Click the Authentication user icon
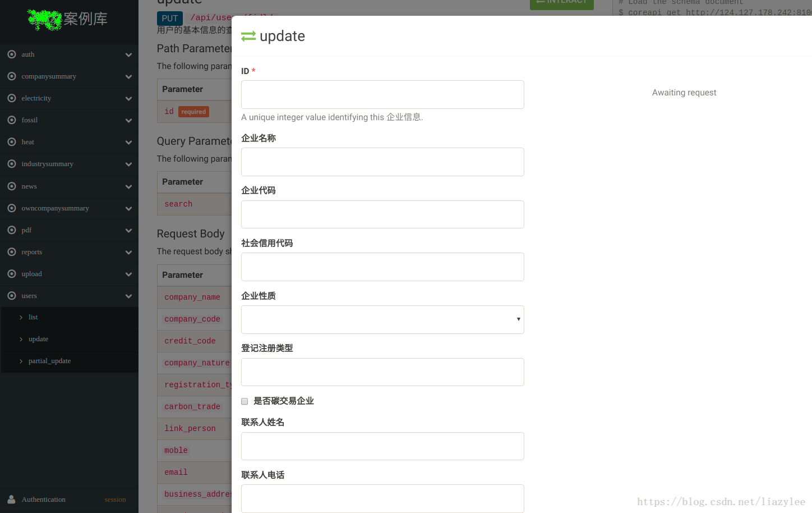812x513 pixels. pos(11,499)
